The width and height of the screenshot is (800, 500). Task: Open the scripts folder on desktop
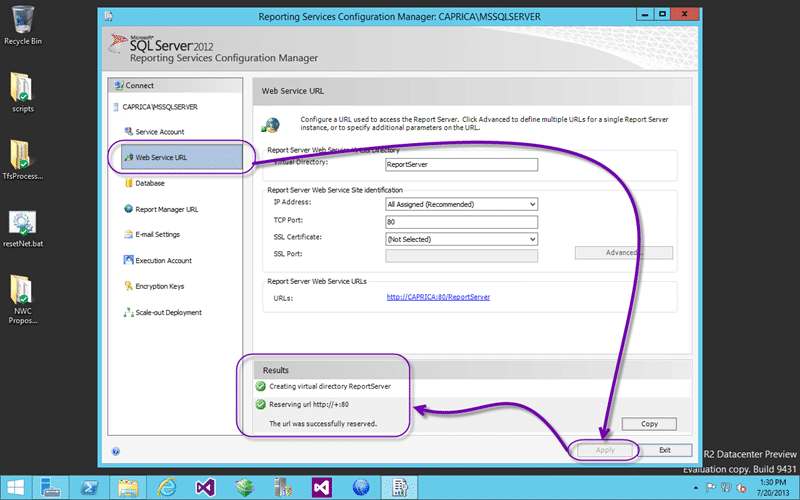(x=22, y=93)
